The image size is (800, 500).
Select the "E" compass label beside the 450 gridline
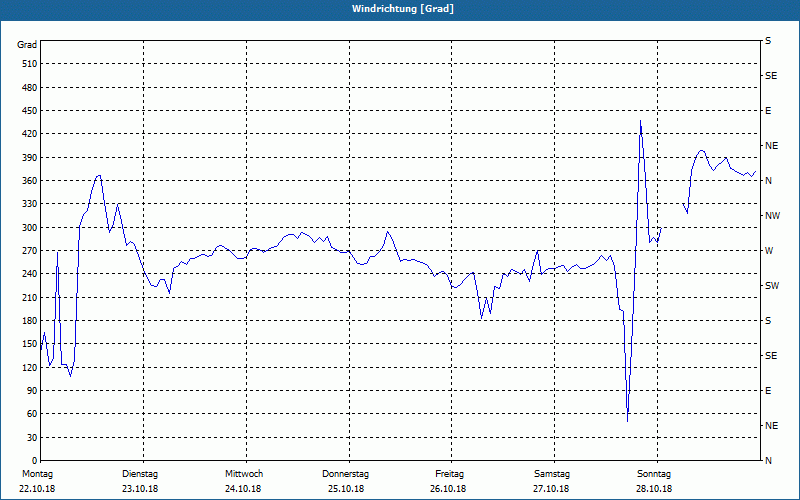768,111
